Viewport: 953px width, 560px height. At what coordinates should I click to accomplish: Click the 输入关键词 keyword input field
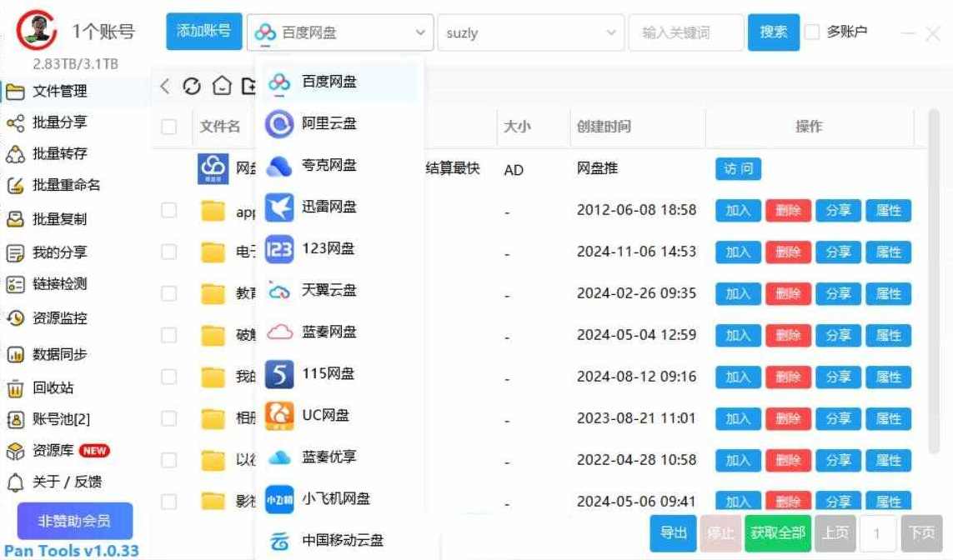point(685,32)
